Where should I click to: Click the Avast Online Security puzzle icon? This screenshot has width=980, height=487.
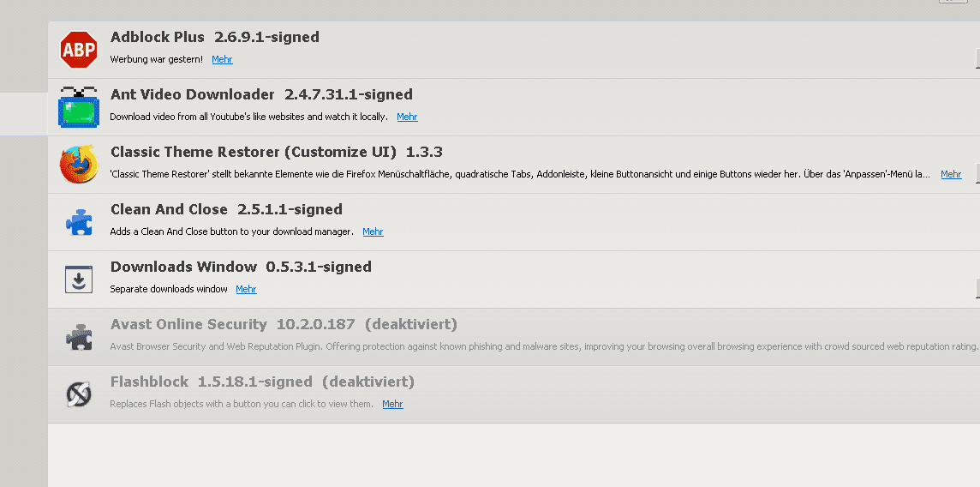pos(79,337)
